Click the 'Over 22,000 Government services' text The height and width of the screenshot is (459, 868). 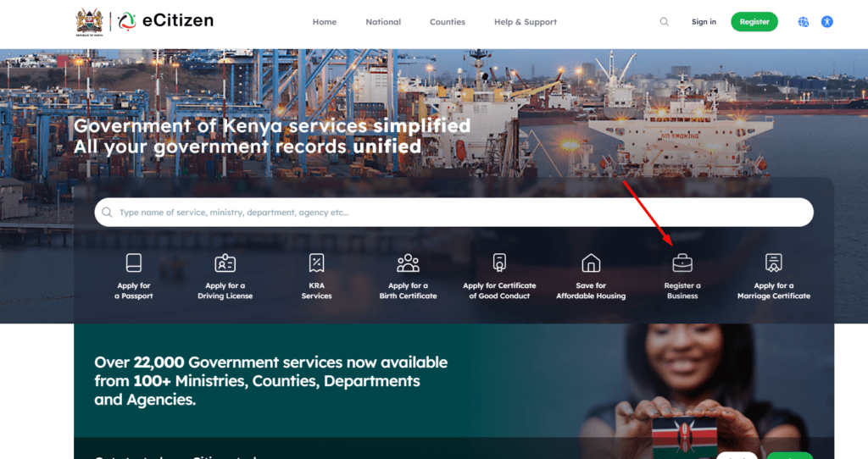click(270, 380)
